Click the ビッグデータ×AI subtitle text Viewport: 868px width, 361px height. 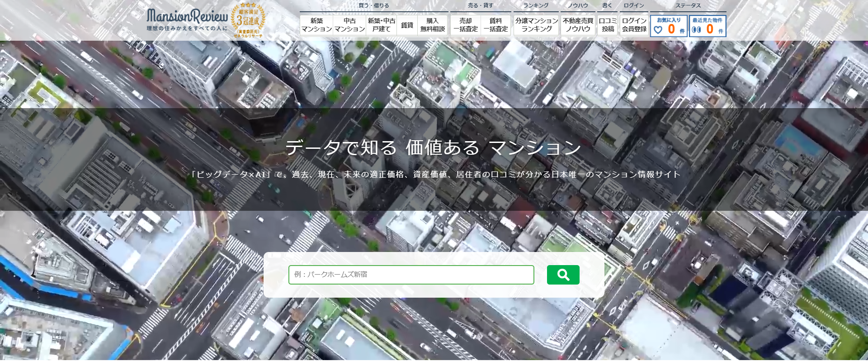[434, 174]
